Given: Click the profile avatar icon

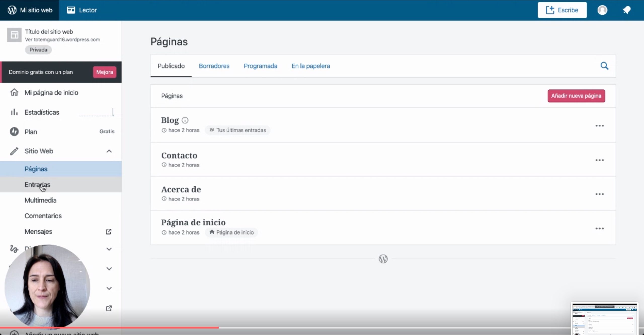Looking at the screenshot, I should click(x=602, y=10).
